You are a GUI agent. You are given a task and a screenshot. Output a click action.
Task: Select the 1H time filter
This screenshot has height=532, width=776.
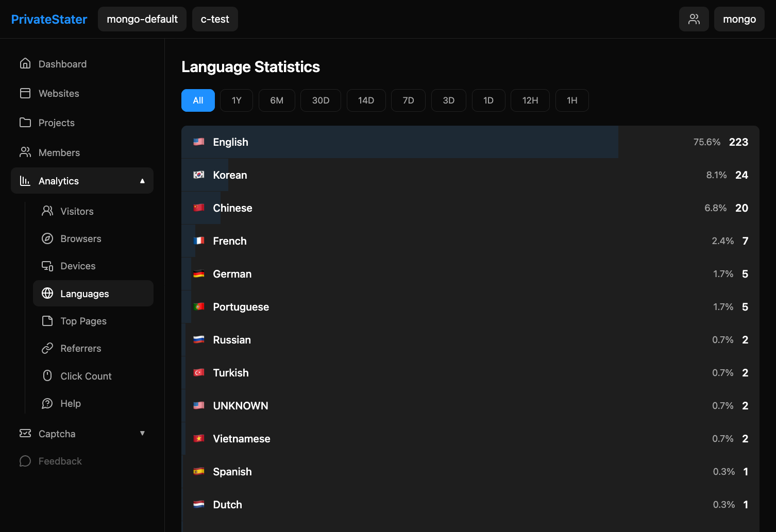click(572, 100)
